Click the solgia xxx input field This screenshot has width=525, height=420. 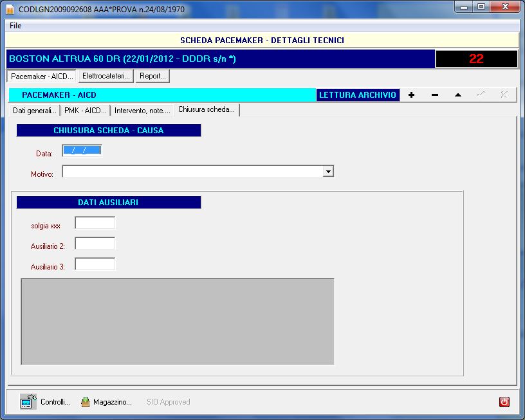pyautogui.click(x=95, y=223)
